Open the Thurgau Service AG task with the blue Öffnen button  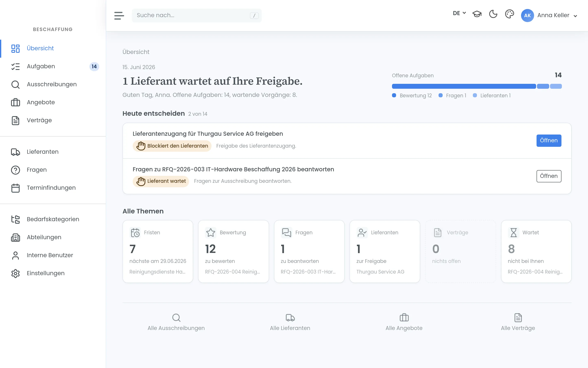click(549, 140)
